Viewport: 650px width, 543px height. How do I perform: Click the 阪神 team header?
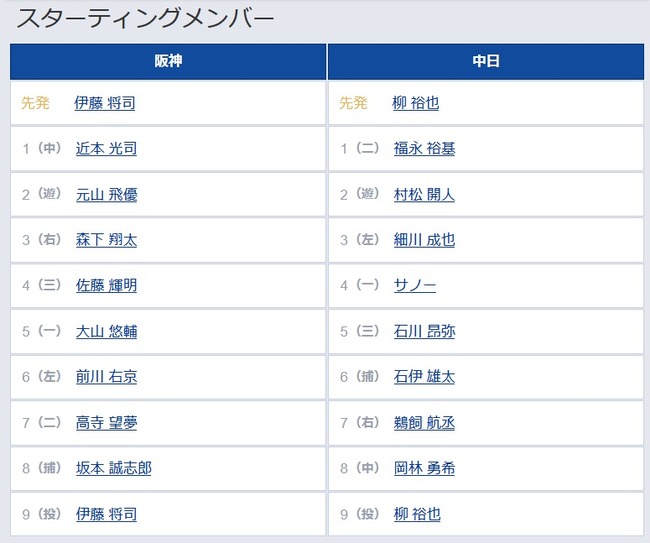tap(168, 61)
